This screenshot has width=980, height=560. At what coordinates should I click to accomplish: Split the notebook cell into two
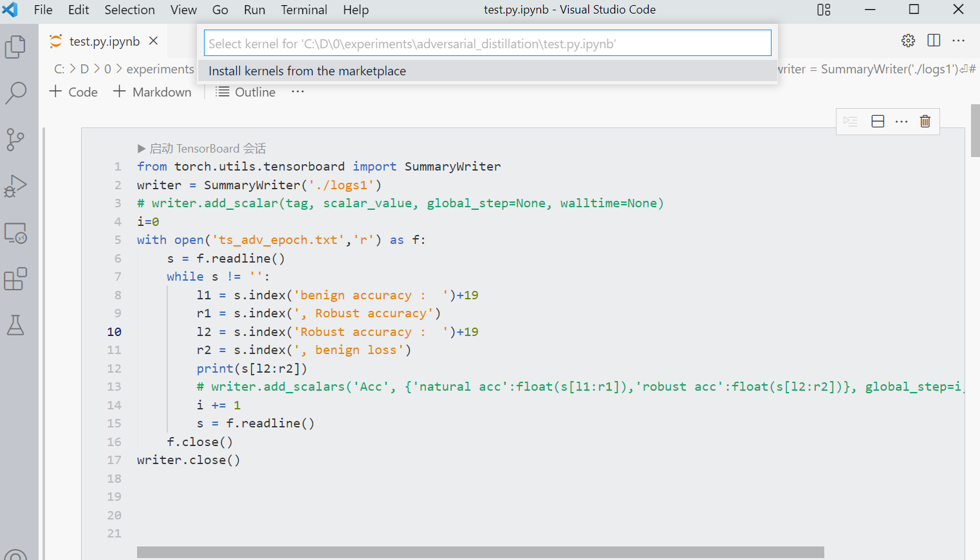[877, 121]
